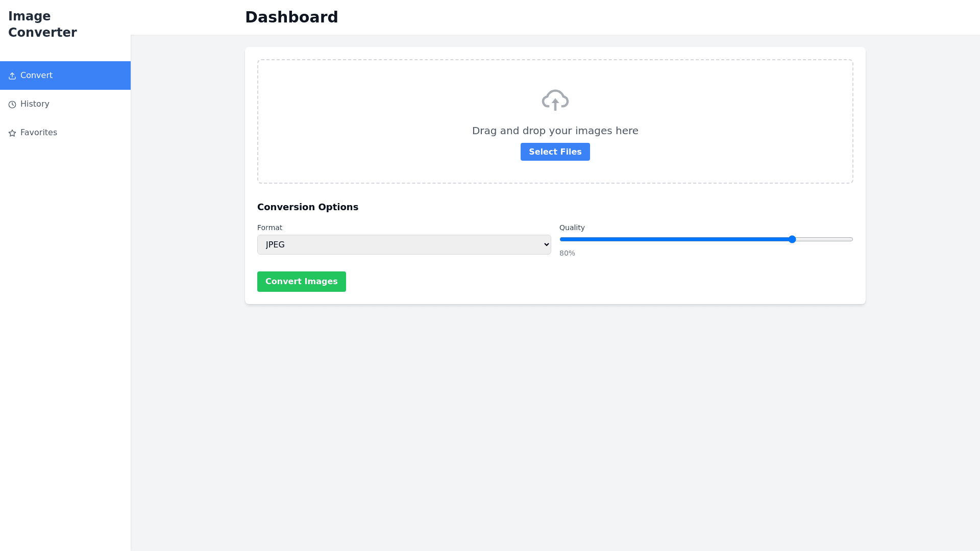Click the star icon beside Favorites
This screenshot has height=551, width=980.
tap(12, 133)
